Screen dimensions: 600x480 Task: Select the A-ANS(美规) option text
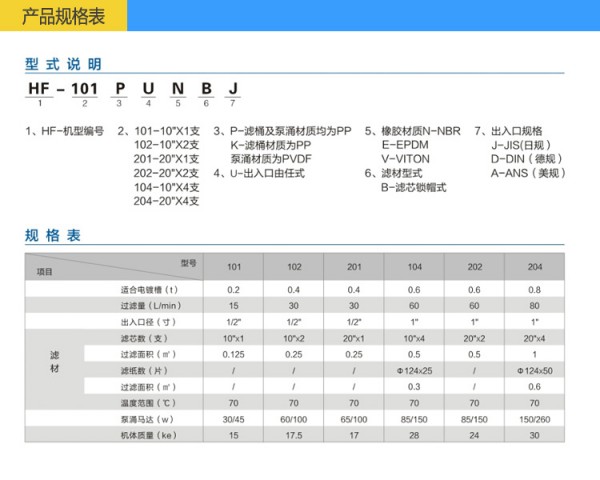pos(528,173)
